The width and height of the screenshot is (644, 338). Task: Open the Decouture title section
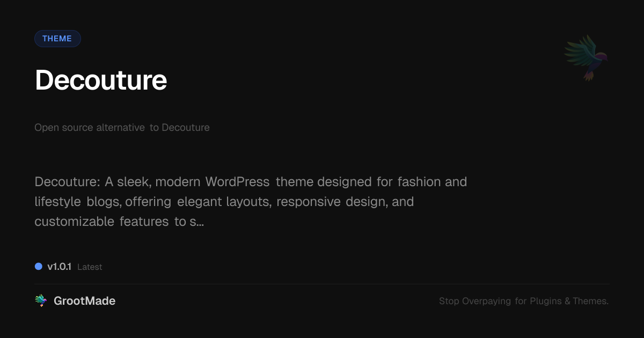pos(100,80)
